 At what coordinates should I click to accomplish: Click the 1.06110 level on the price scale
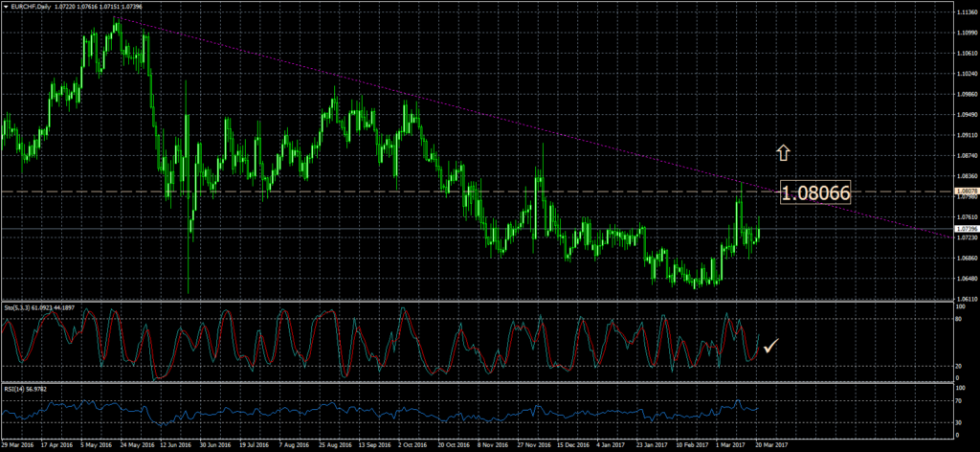(x=966, y=298)
